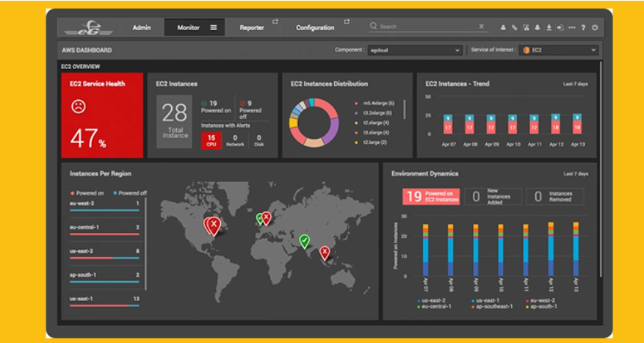Click the Powered on EC2 Instances tile
Viewport: 644px width, 343px height.
click(431, 196)
